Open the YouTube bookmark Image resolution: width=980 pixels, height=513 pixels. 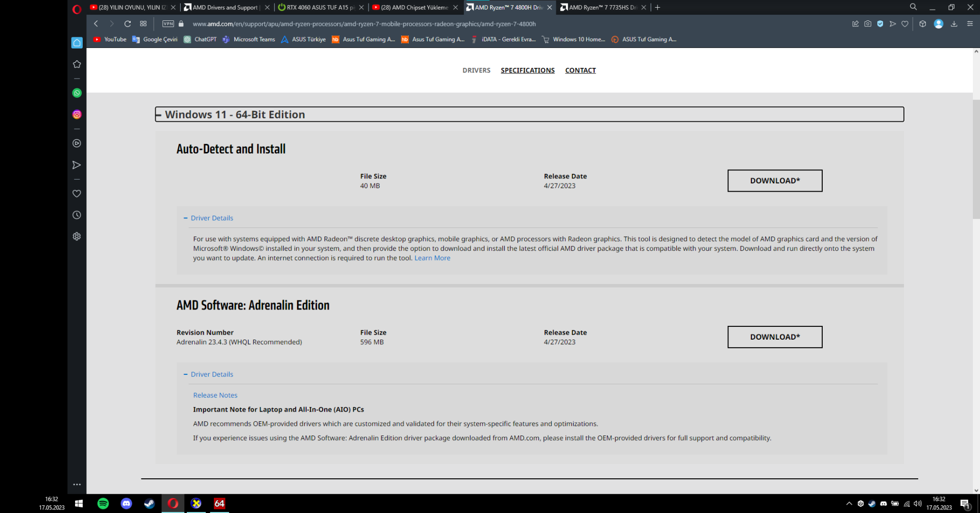click(110, 39)
